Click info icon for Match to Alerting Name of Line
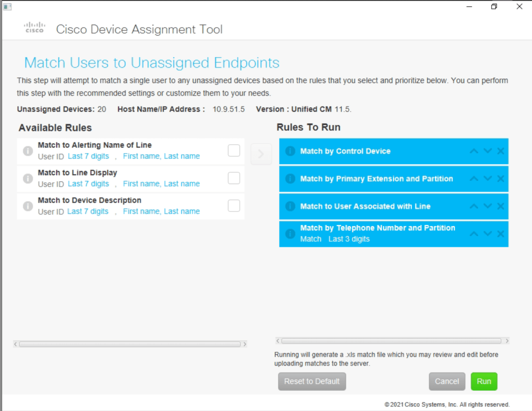This screenshot has width=532, height=411. click(x=28, y=151)
